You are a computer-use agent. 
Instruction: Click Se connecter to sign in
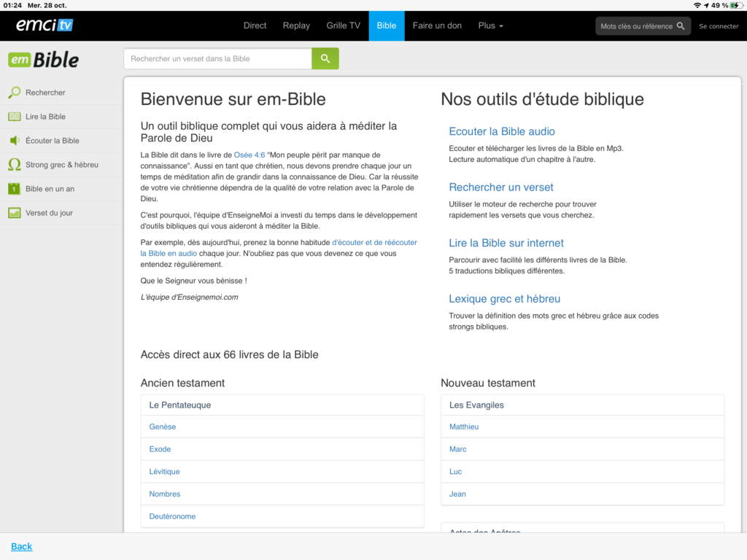[718, 26]
